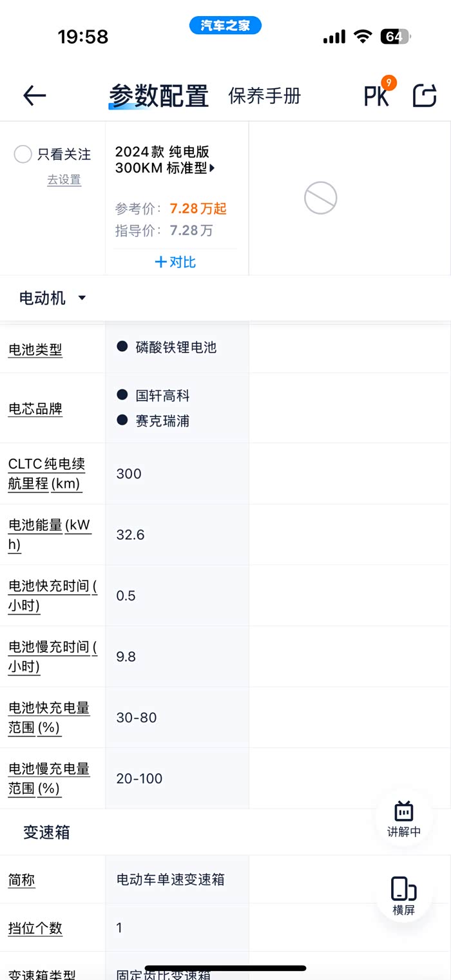
Task: Toggle the 只看关注 radio button
Action: point(23,154)
